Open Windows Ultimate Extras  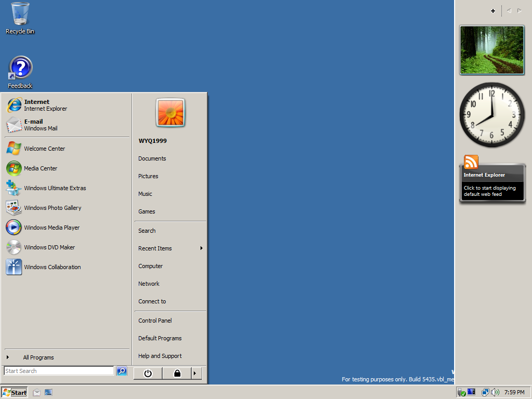point(67,188)
